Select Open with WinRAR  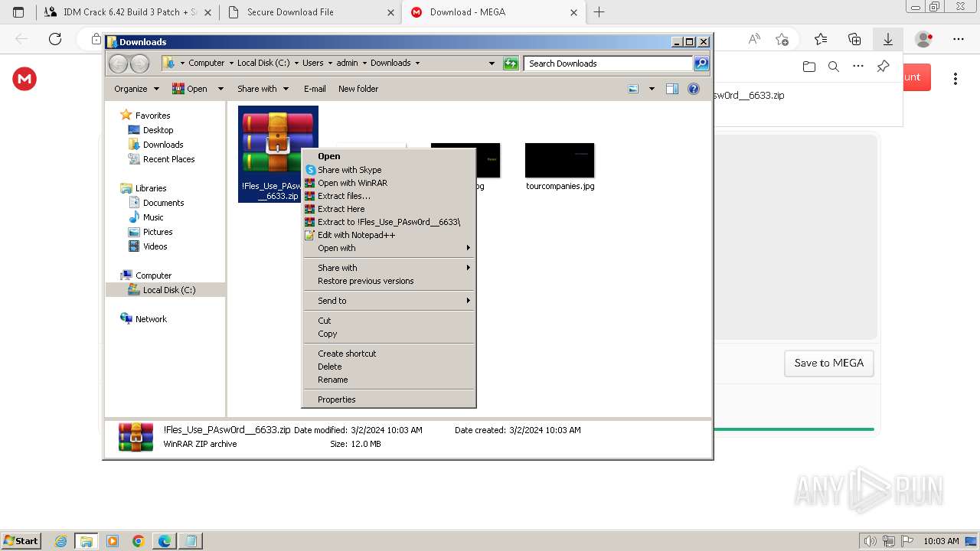[389, 183]
